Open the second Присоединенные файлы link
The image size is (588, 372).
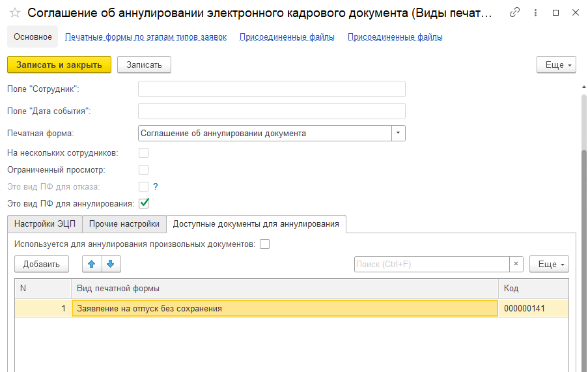point(395,37)
